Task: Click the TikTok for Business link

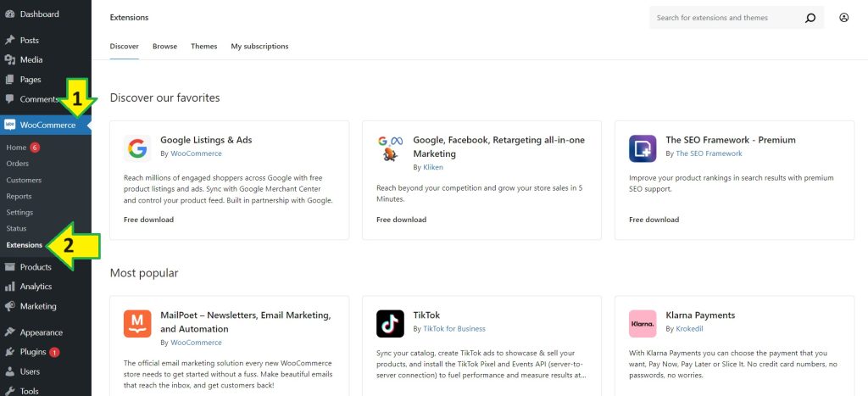Action: (453, 328)
